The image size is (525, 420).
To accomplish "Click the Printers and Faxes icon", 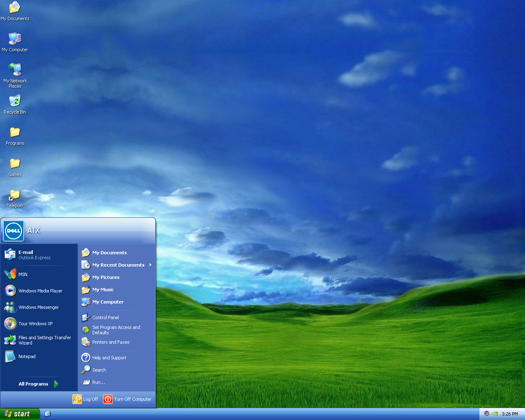I will coord(86,342).
